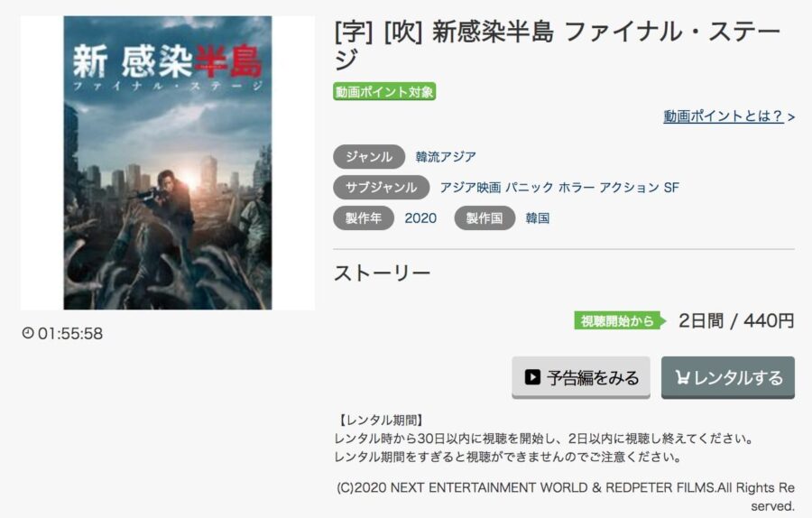Viewport: 812px width, 518px height.
Task: Open the 動画ポイントとは？ link
Action: tap(729, 116)
